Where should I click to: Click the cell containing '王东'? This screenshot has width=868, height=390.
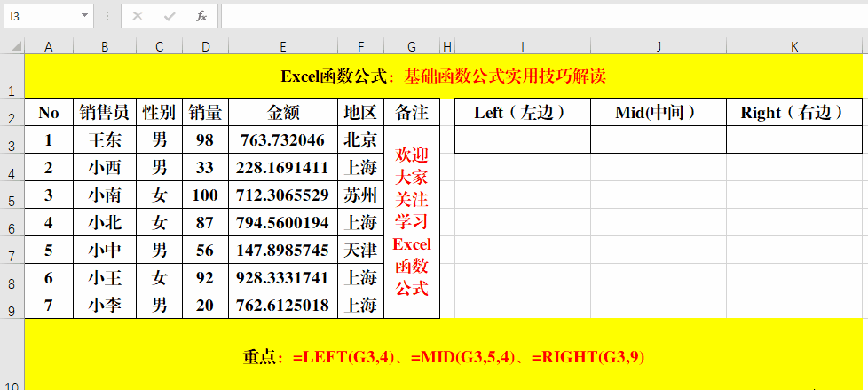105,139
